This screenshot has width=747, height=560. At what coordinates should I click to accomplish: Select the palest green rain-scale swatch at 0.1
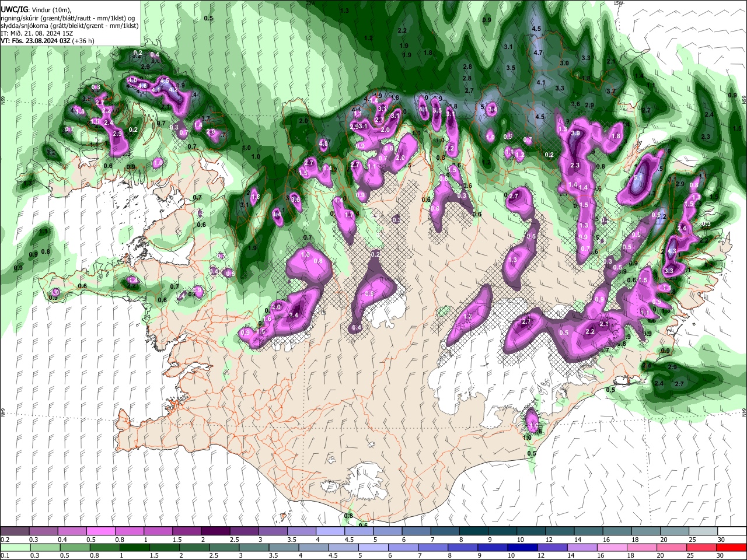coord(15,548)
